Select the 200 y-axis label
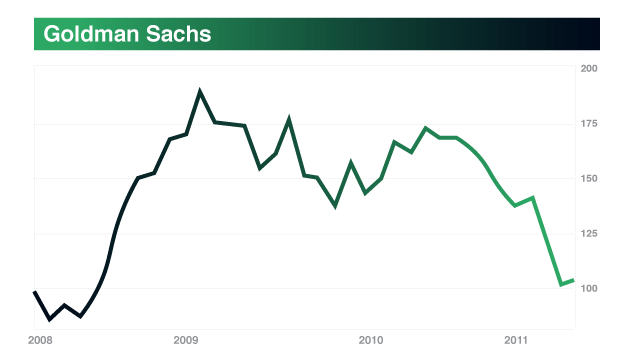 (589, 69)
